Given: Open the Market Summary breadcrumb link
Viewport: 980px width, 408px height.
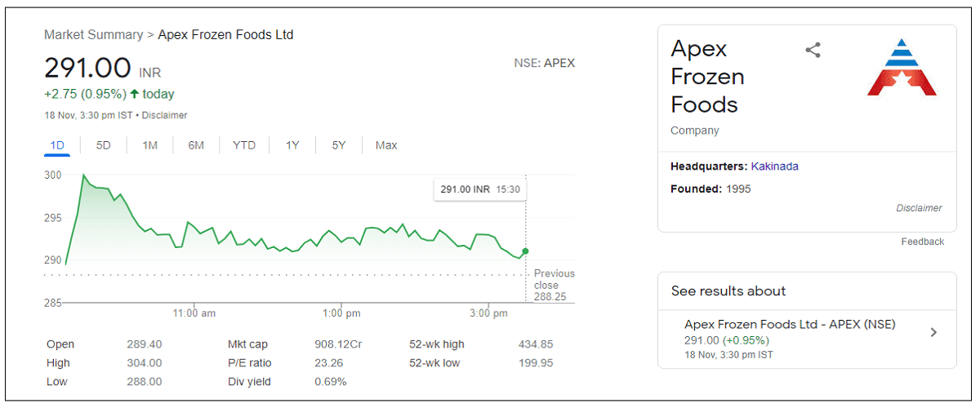Looking at the screenshot, I should (x=93, y=34).
